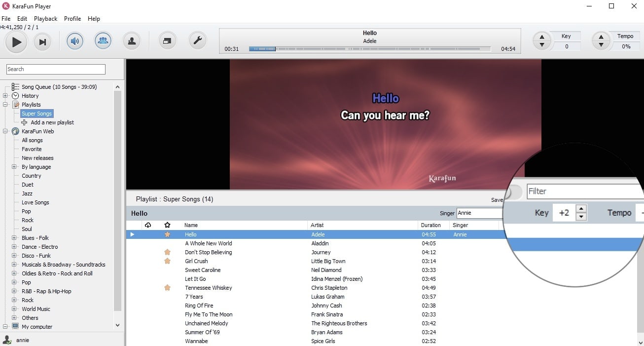
Task: Open the Help menu
Action: 94,19
